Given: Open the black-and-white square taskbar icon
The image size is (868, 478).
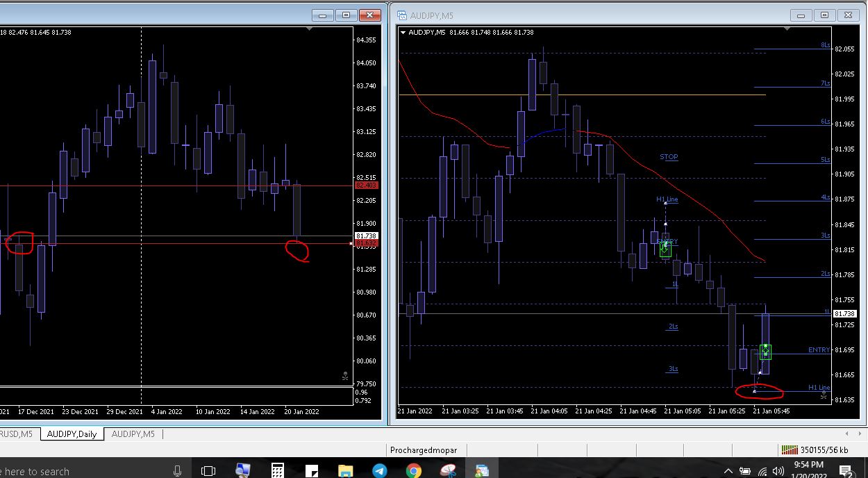Looking at the screenshot, I should click(x=311, y=470).
